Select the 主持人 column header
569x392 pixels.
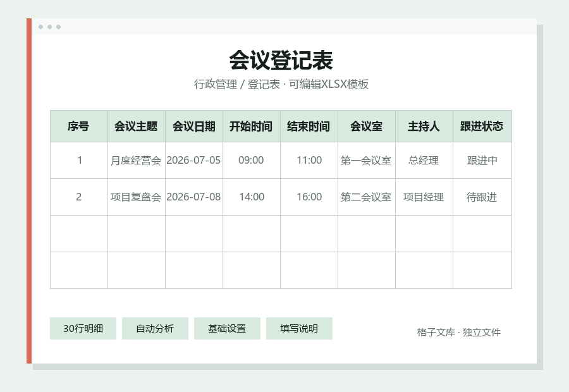pos(424,126)
